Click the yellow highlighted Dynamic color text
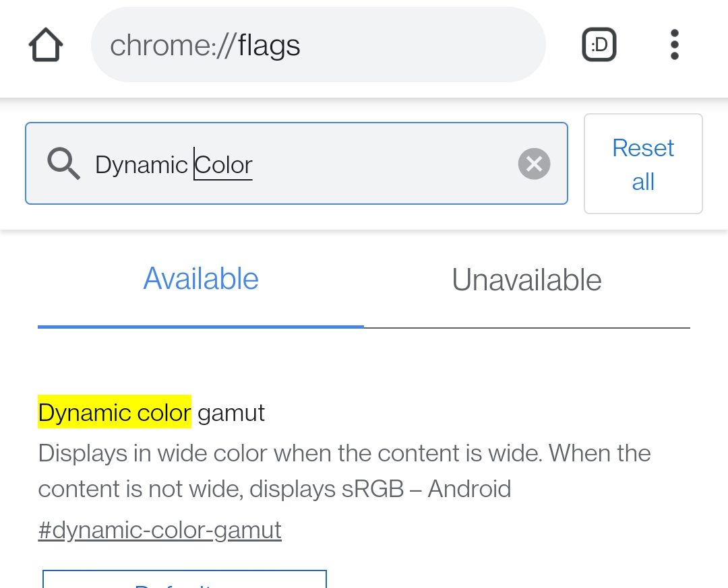728x588 pixels. click(114, 412)
